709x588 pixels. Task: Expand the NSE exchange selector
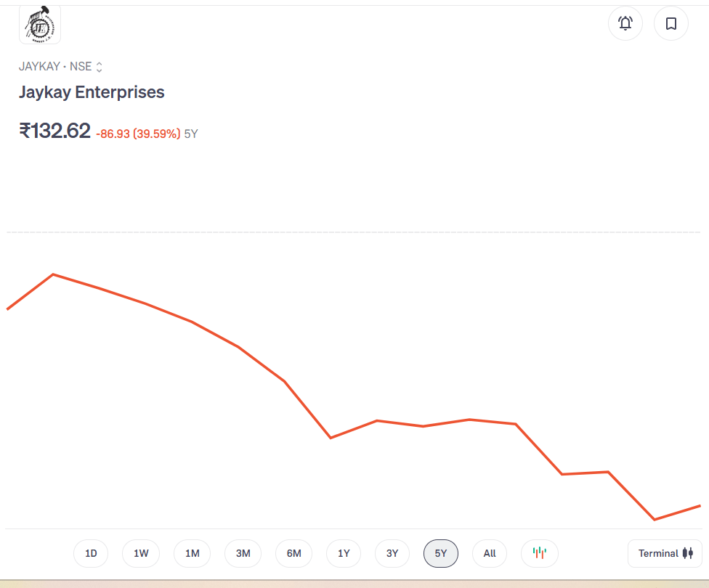99,67
